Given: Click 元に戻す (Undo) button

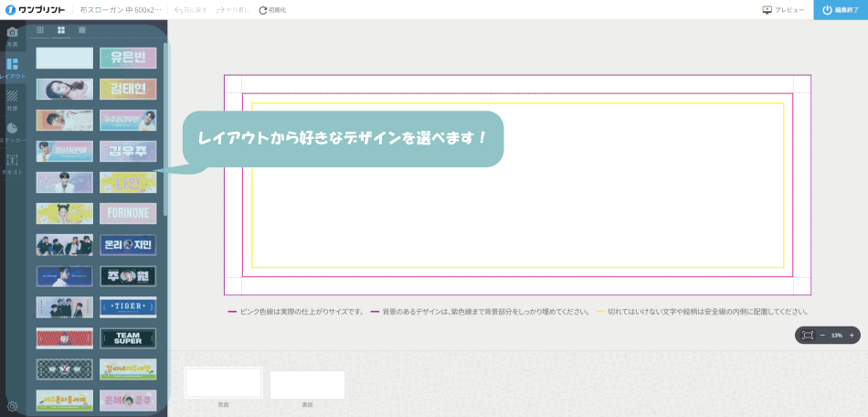Looking at the screenshot, I should click(x=190, y=10).
